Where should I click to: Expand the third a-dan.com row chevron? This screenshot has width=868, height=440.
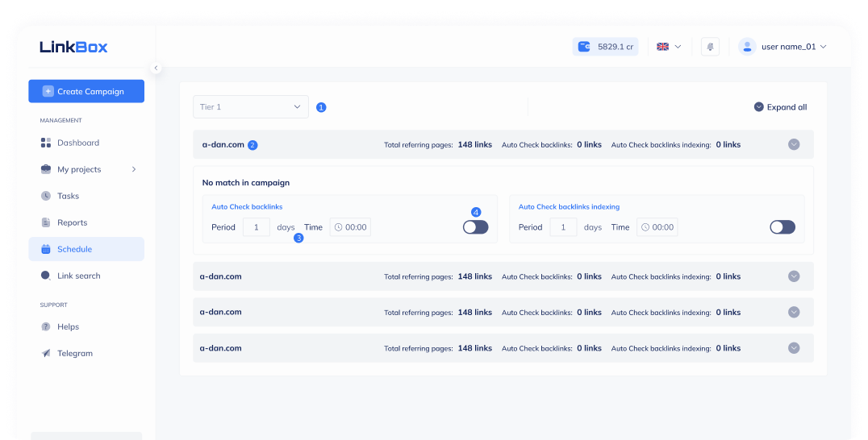click(794, 313)
